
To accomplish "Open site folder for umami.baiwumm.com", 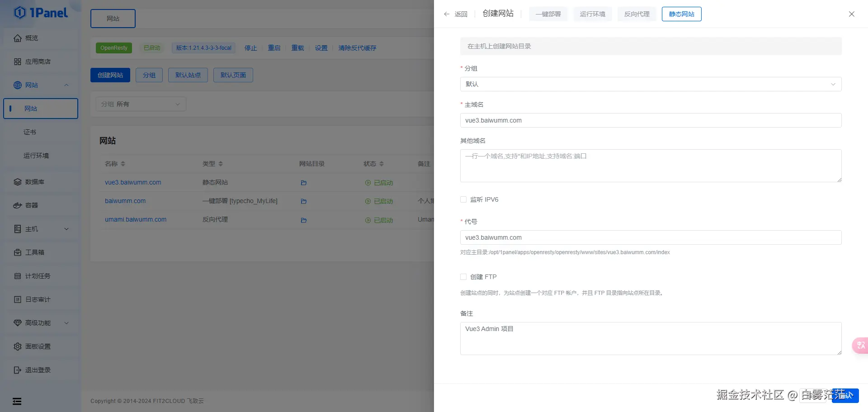I will pyautogui.click(x=304, y=220).
